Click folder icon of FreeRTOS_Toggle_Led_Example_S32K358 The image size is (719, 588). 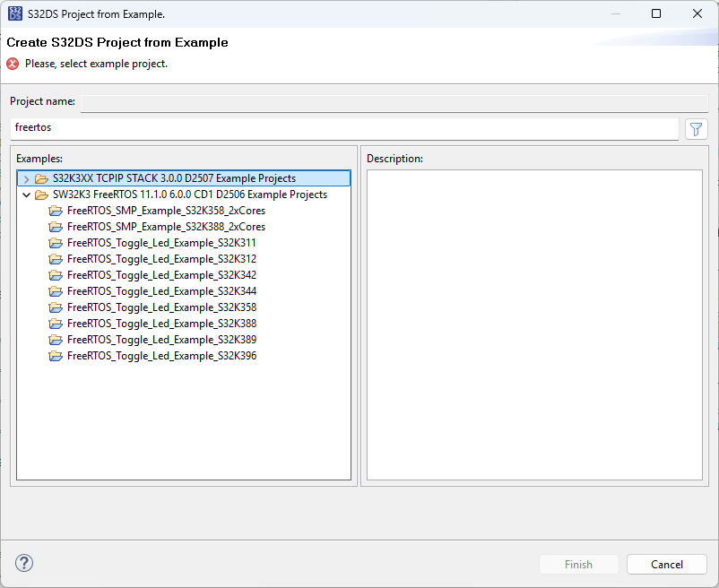56,307
